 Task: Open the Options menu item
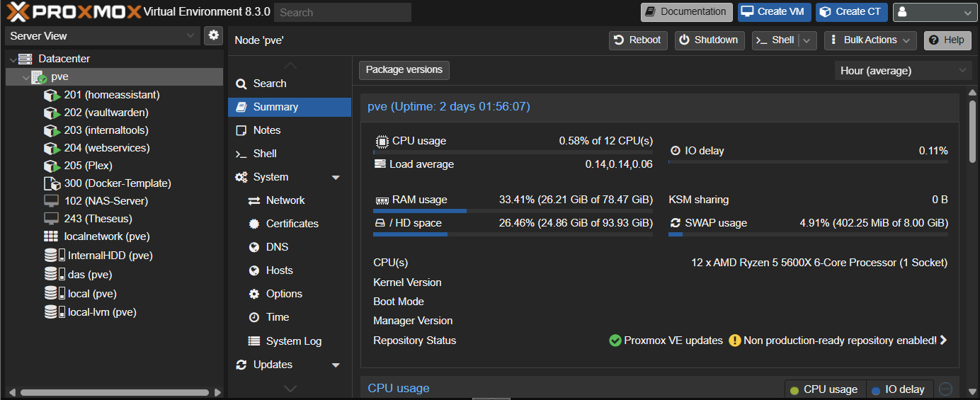290,294
